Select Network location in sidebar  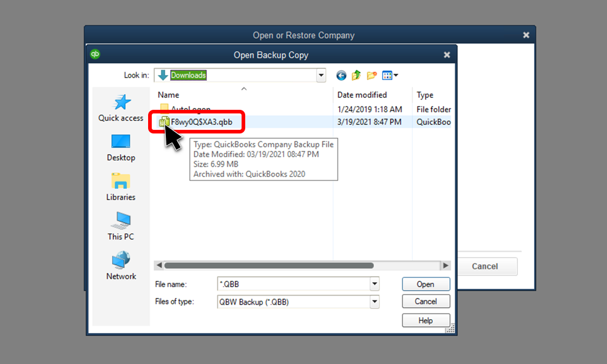[x=121, y=266]
